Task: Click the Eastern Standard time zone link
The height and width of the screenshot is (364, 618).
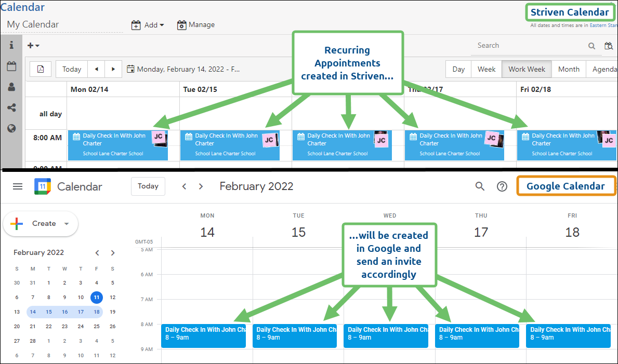Action: pyautogui.click(x=603, y=25)
